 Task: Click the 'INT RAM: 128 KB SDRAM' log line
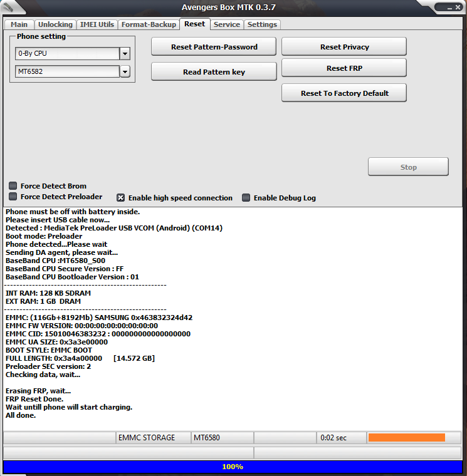(48, 293)
